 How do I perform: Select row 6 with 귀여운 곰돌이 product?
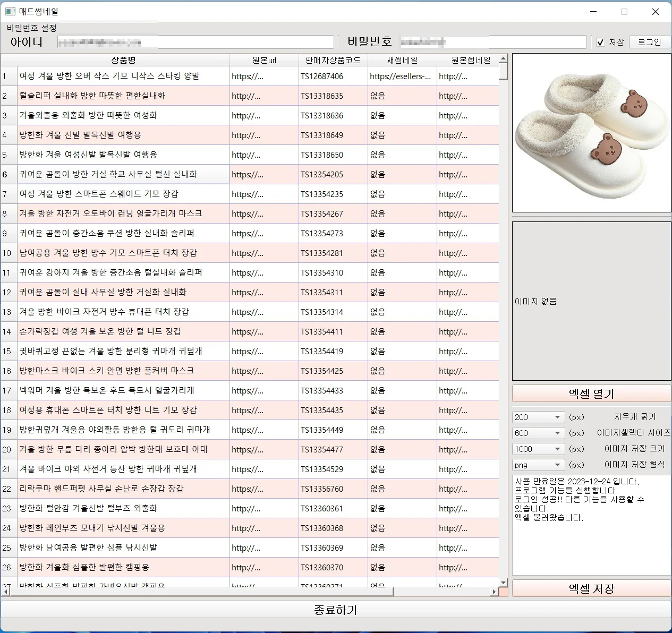[122, 174]
